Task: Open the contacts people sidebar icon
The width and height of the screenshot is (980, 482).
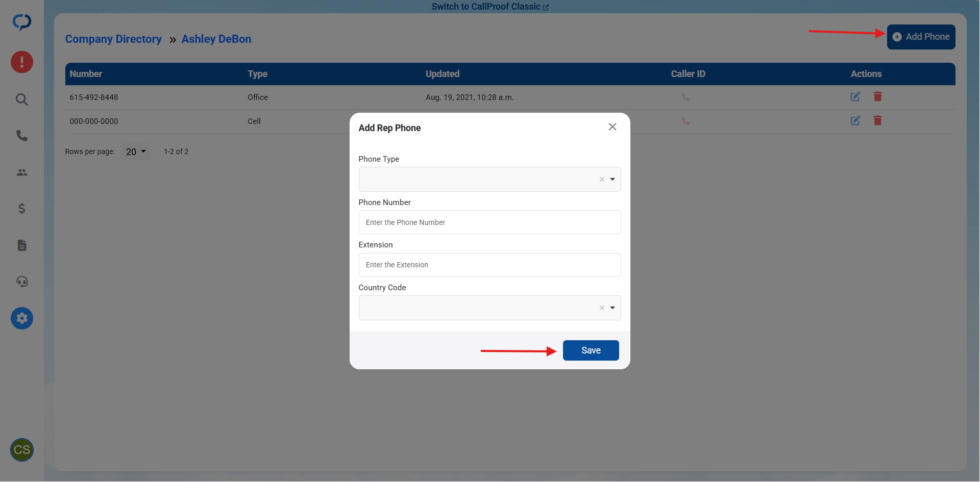Action: coord(22,172)
